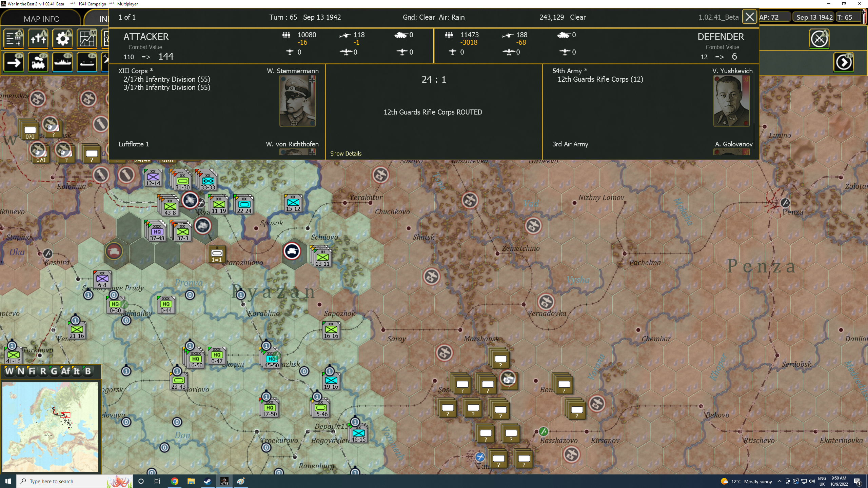Select 54th Army defender entry

[x=570, y=71]
